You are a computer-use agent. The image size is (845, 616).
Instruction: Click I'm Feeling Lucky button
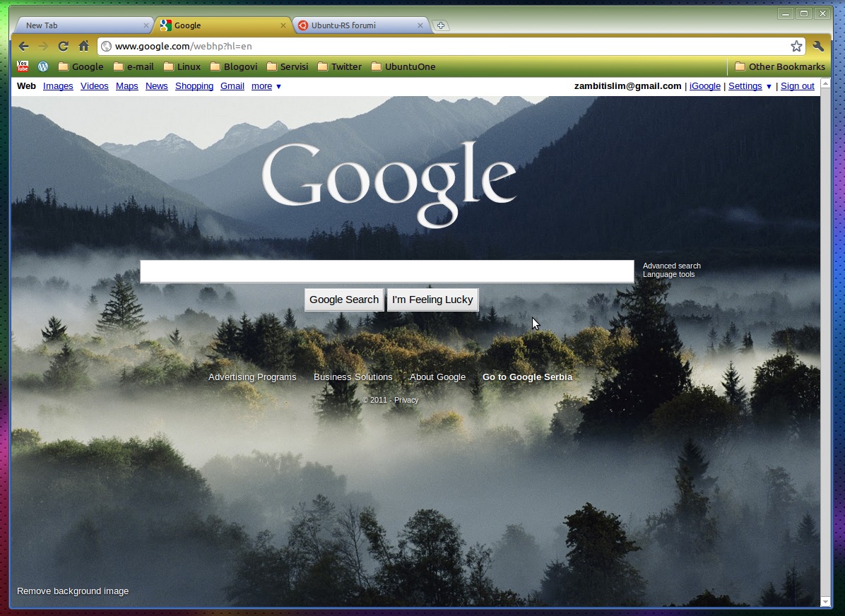click(x=432, y=300)
